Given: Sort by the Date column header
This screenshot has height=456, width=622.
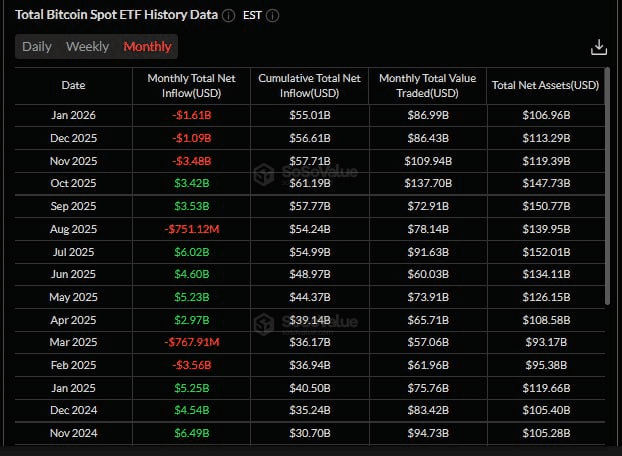Looking at the screenshot, I should pos(74,86).
